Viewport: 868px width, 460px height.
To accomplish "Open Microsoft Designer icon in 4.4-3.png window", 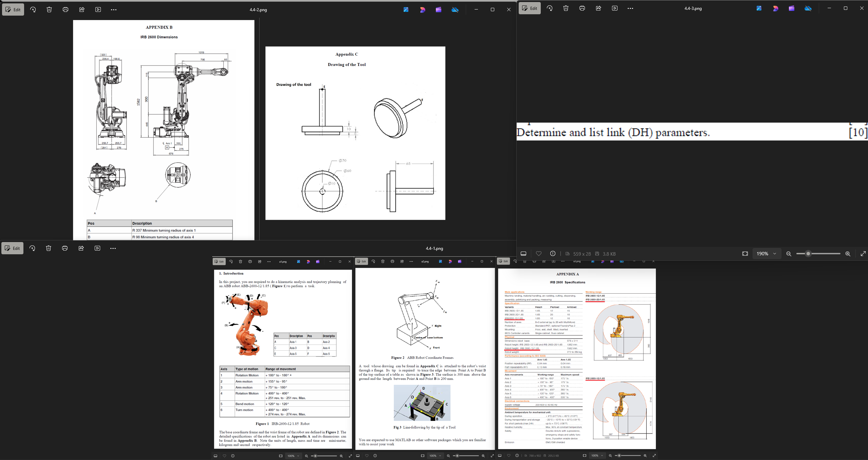I will (x=775, y=8).
